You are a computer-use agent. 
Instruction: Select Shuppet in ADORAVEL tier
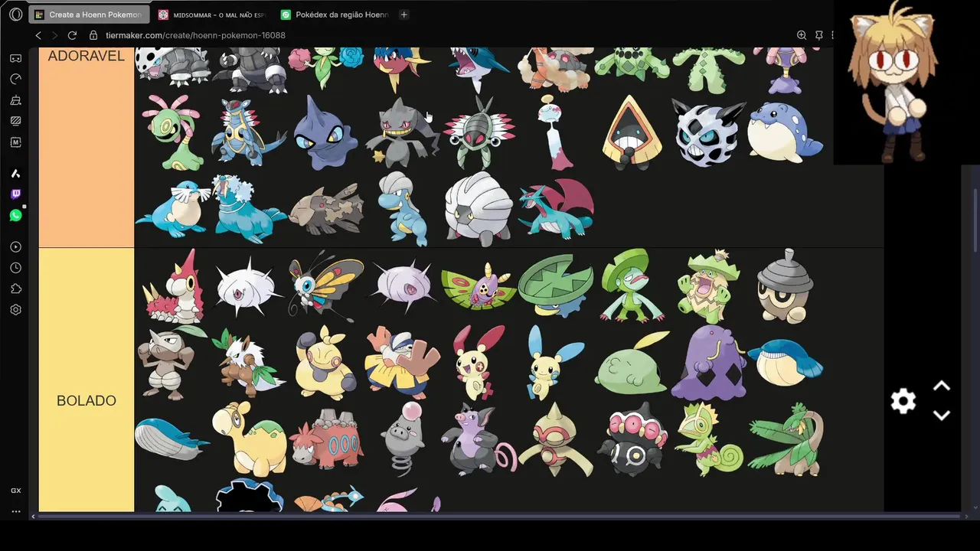click(x=325, y=132)
